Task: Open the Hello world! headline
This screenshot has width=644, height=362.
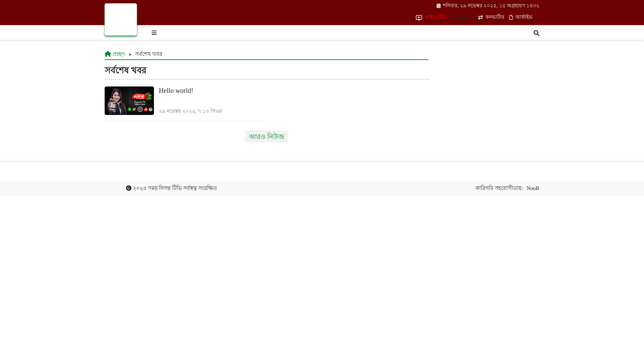Action: tap(176, 90)
